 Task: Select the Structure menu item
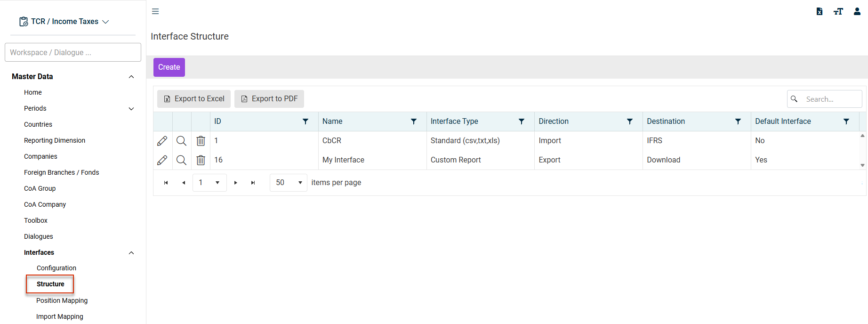tap(50, 284)
